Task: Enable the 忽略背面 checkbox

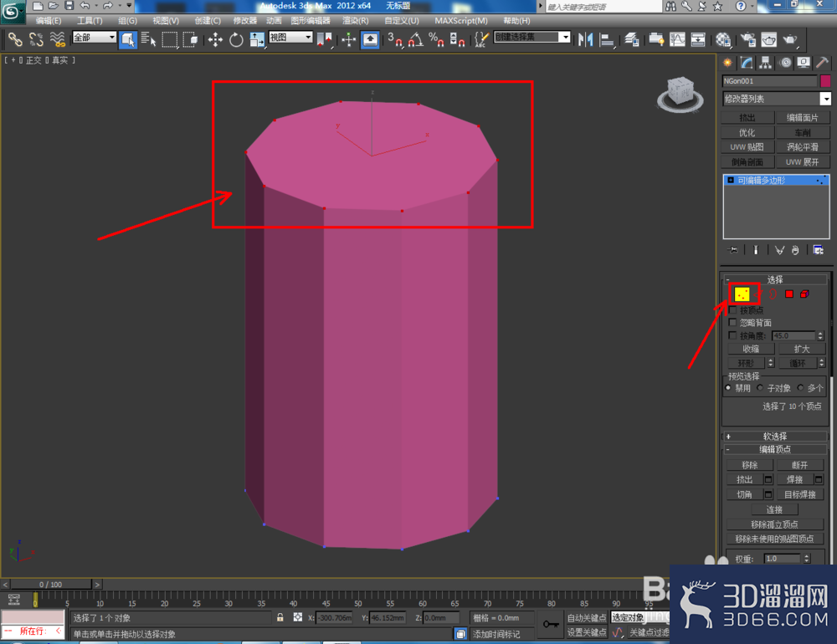Action: (x=733, y=322)
